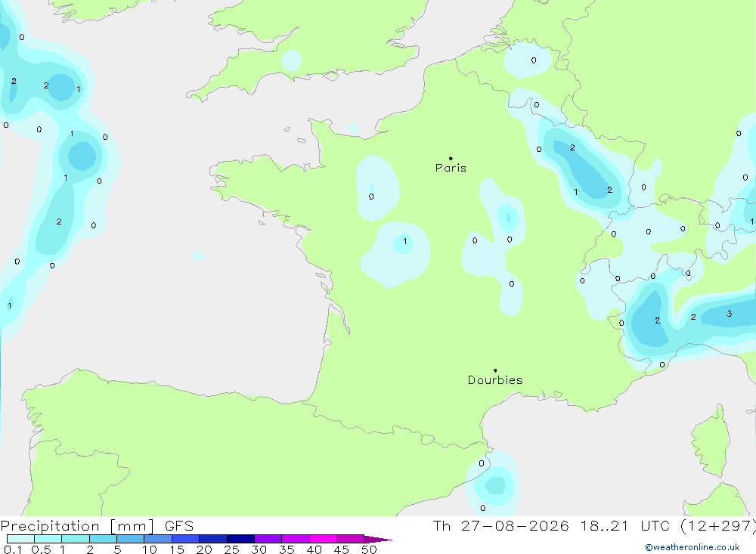Image resolution: width=756 pixels, height=554 pixels.
Task: Click the 50 legend scale number
Action: click(x=370, y=549)
